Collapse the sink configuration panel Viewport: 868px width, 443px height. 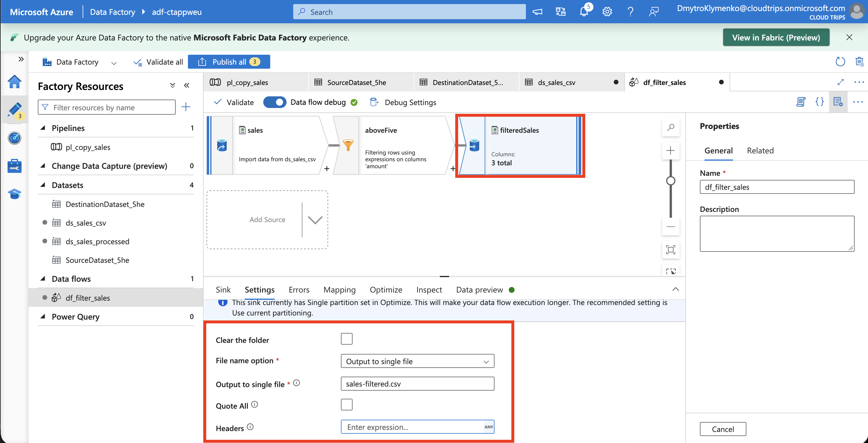(676, 289)
